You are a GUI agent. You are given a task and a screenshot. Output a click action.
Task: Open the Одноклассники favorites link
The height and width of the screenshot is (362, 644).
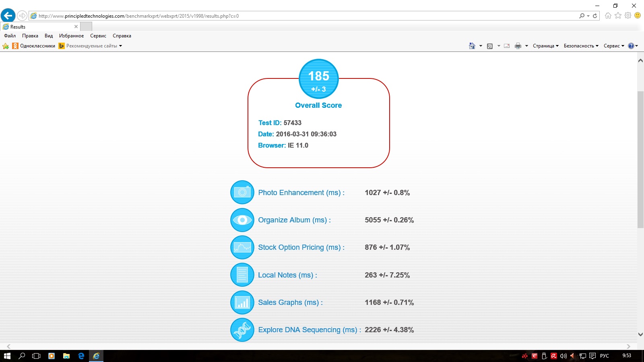point(37,46)
